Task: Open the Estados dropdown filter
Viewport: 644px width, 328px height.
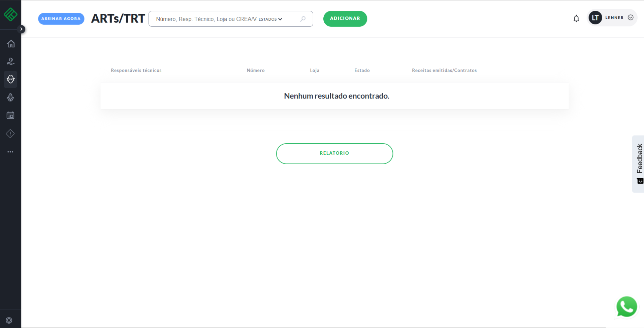Action: click(270, 19)
